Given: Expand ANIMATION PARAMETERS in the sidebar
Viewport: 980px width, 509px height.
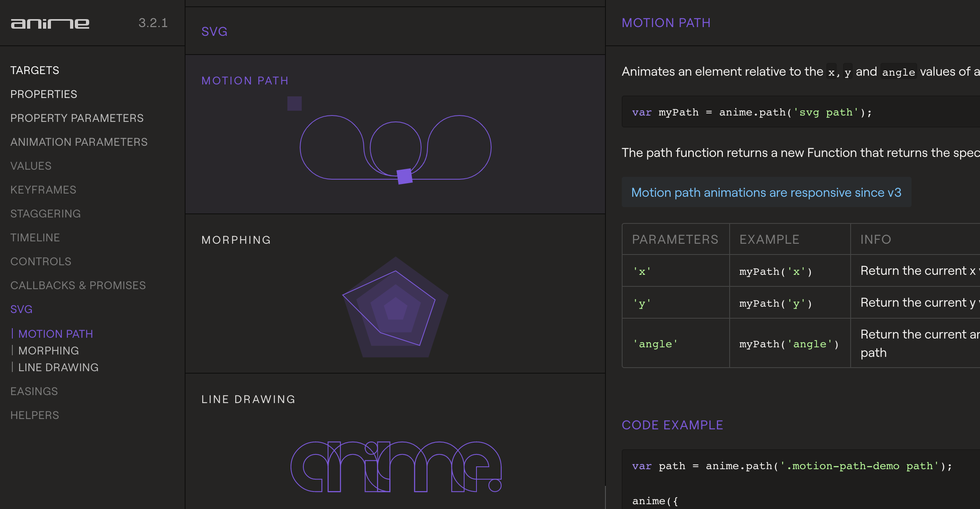Looking at the screenshot, I should pos(79,142).
